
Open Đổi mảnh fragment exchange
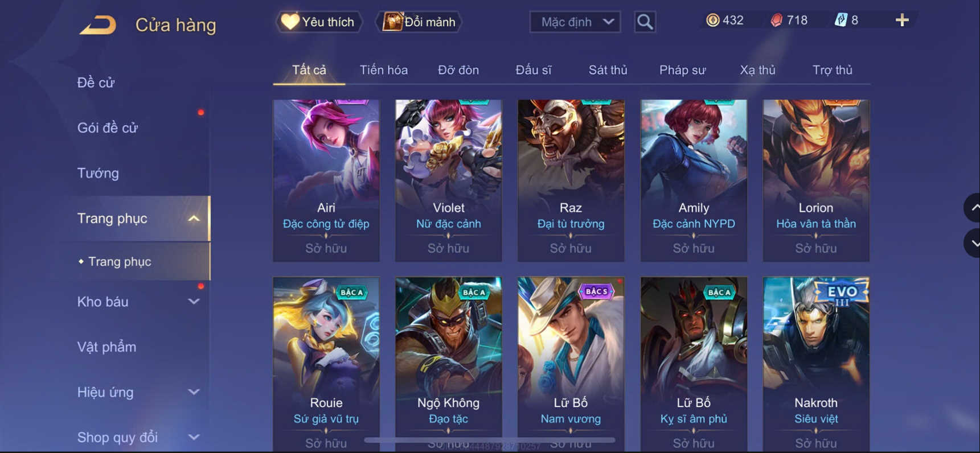(419, 22)
